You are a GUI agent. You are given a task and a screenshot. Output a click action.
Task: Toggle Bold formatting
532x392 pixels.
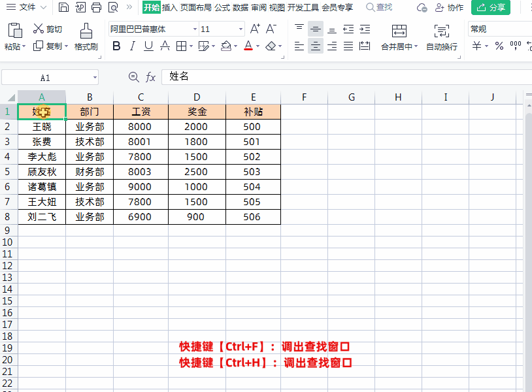(116, 46)
